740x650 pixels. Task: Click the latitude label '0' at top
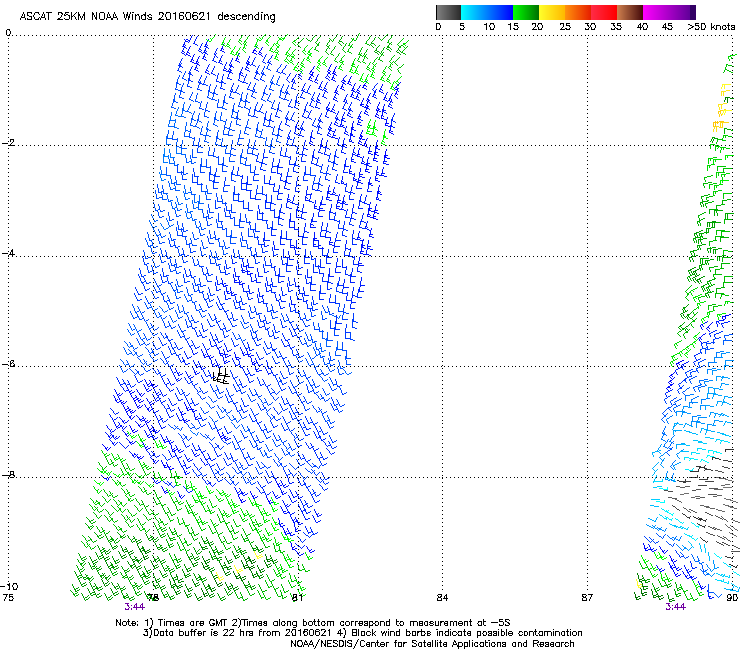pos(8,32)
